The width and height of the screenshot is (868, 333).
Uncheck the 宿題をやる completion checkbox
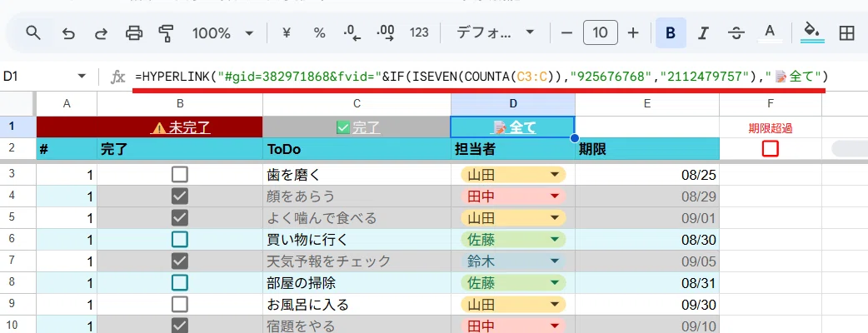tap(179, 326)
